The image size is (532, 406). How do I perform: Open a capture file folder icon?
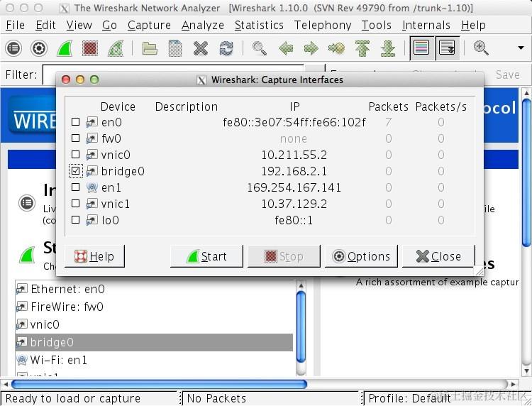150,48
